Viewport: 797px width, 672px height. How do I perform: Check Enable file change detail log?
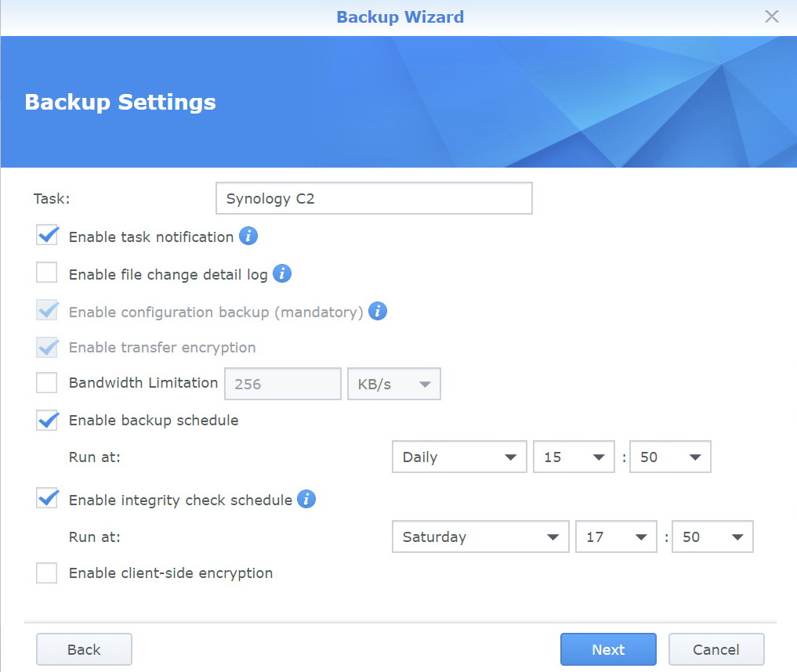(x=47, y=273)
